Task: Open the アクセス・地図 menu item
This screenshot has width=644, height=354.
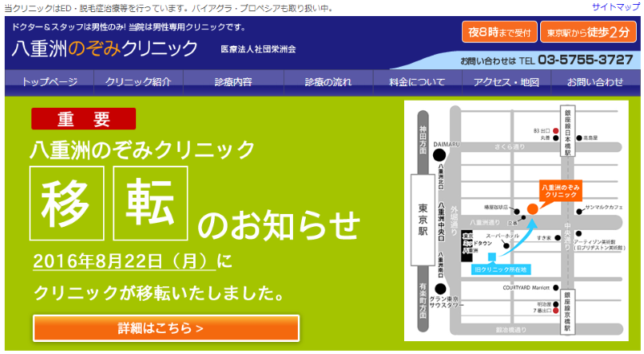Action: click(x=506, y=82)
